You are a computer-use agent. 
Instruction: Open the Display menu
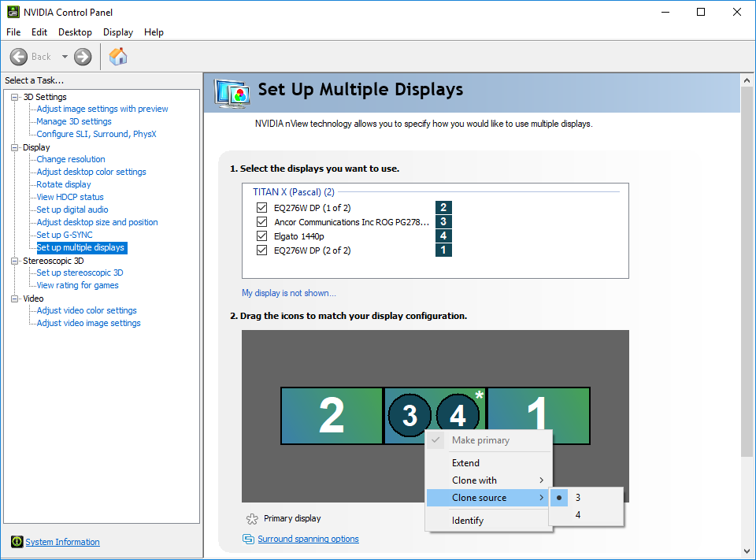(118, 32)
